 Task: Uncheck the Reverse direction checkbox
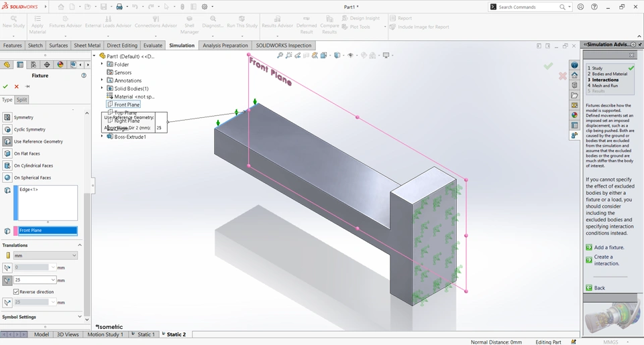click(16, 291)
